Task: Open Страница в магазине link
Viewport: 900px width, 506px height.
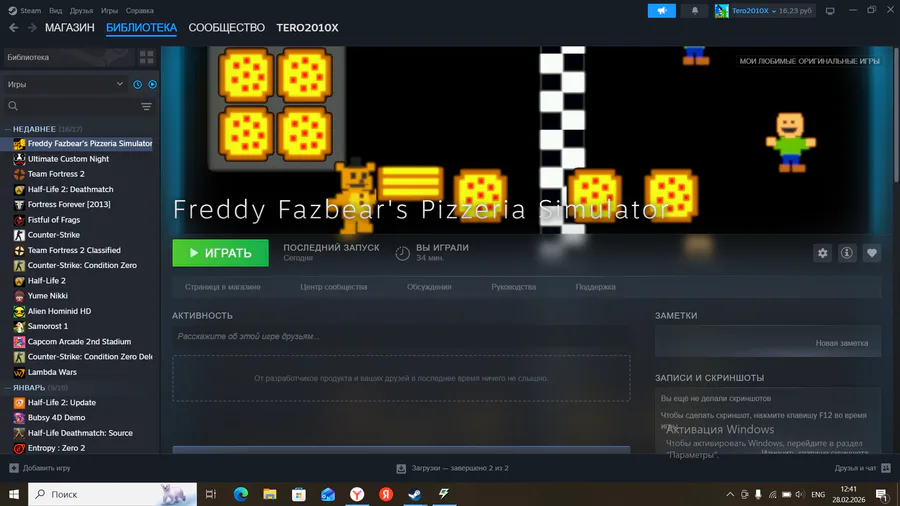Action: coord(223,287)
